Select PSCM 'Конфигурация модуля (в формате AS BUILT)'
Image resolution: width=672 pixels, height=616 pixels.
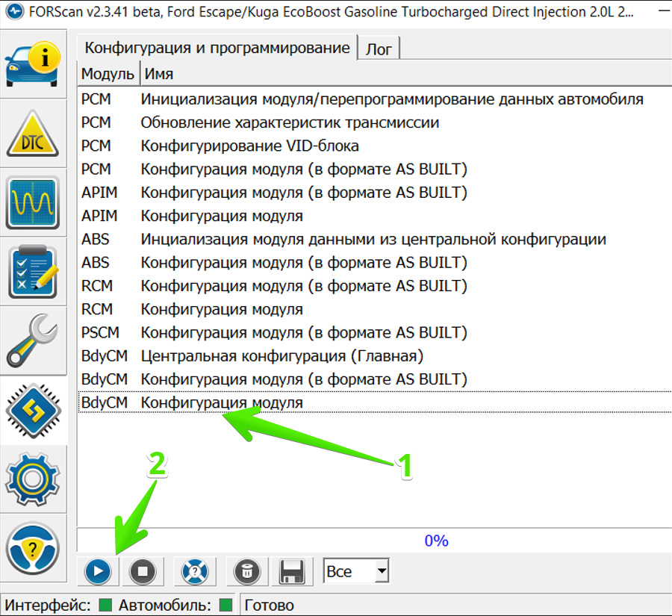click(x=375, y=332)
